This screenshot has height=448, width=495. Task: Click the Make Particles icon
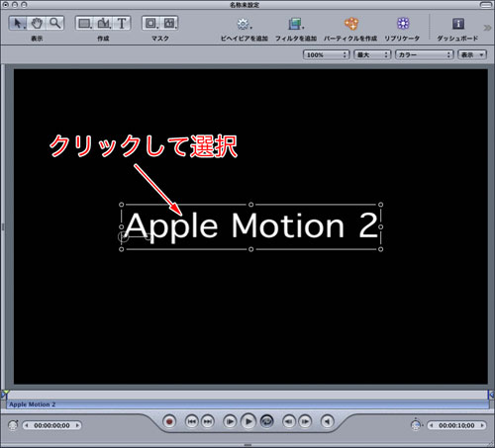pyautogui.click(x=351, y=24)
